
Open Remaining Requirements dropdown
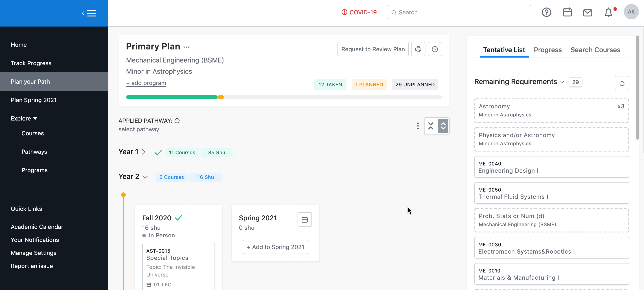(561, 82)
